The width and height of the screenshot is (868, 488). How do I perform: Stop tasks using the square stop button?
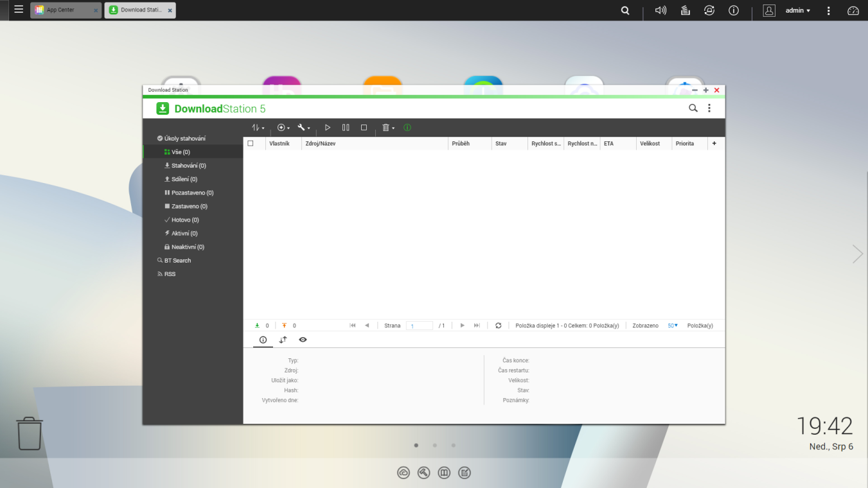(364, 128)
